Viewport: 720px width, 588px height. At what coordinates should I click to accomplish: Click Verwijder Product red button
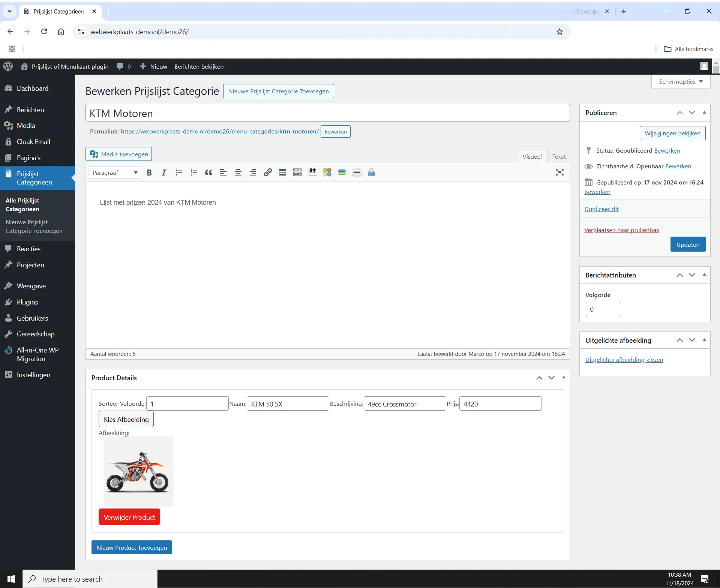pyautogui.click(x=129, y=517)
